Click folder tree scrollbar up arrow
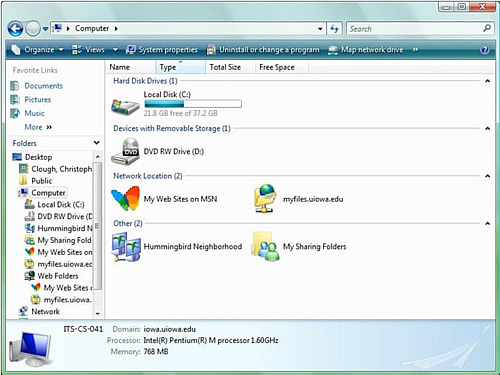This screenshot has height=375, width=500. tap(97, 156)
